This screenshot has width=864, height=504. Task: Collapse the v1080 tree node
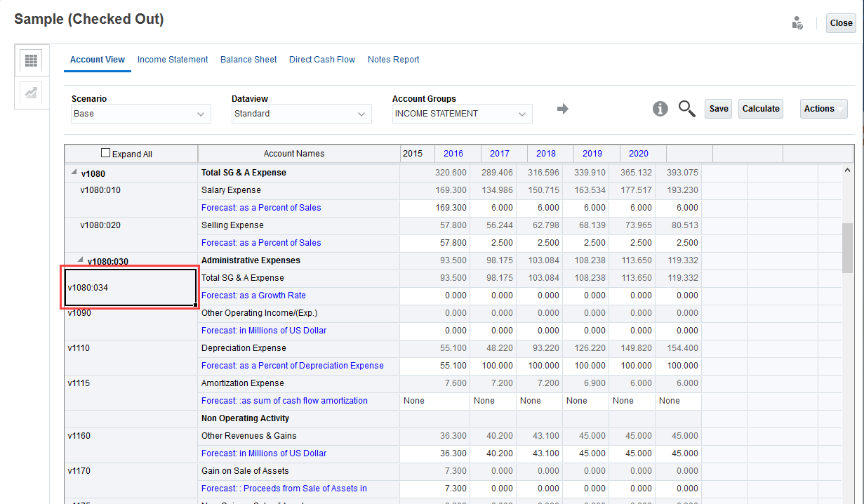click(x=74, y=173)
